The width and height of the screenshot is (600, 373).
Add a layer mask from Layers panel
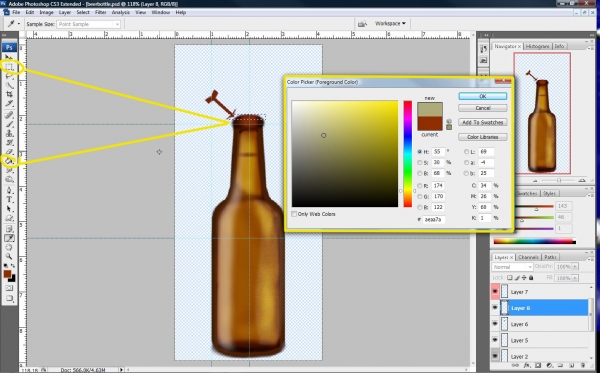(x=538, y=366)
